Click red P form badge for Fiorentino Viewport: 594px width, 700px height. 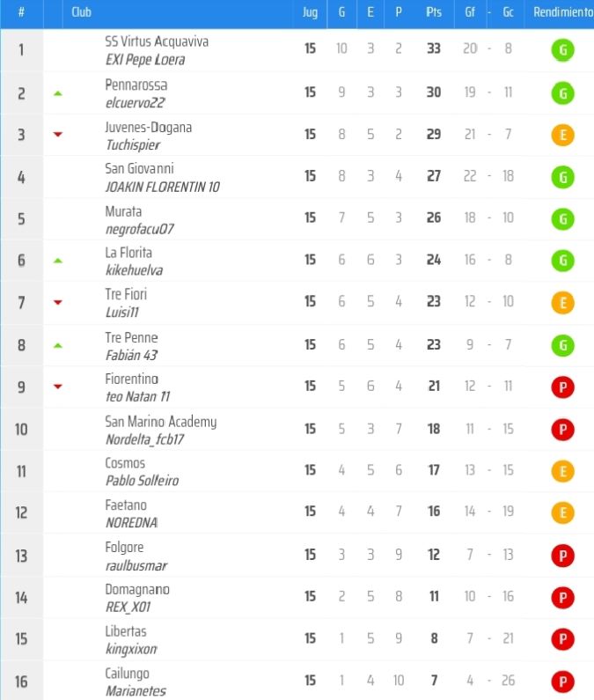(x=563, y=387)
